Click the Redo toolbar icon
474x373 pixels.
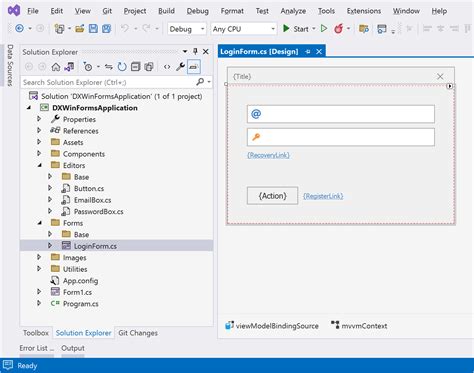coord(147,29)
